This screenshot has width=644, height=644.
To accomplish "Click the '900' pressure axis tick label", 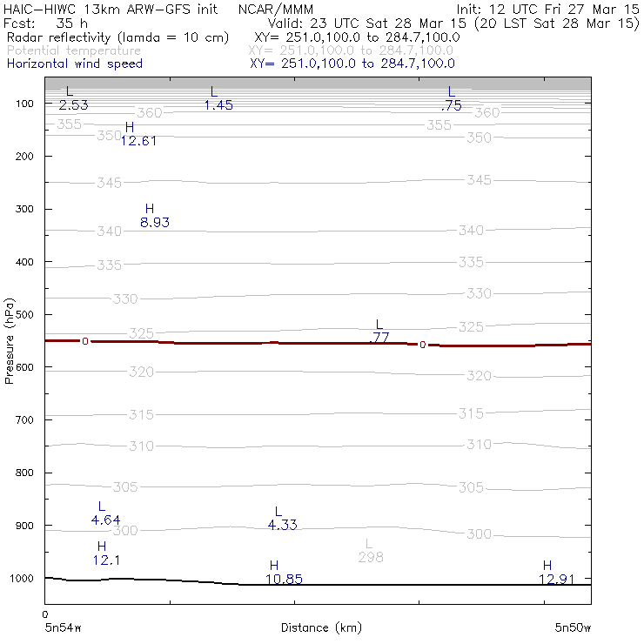I will point(24,526).
